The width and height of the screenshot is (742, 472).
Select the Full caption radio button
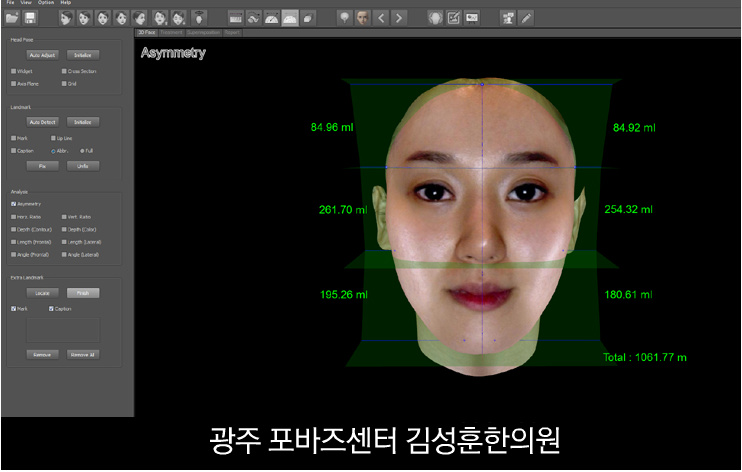(x=82, y=151)
